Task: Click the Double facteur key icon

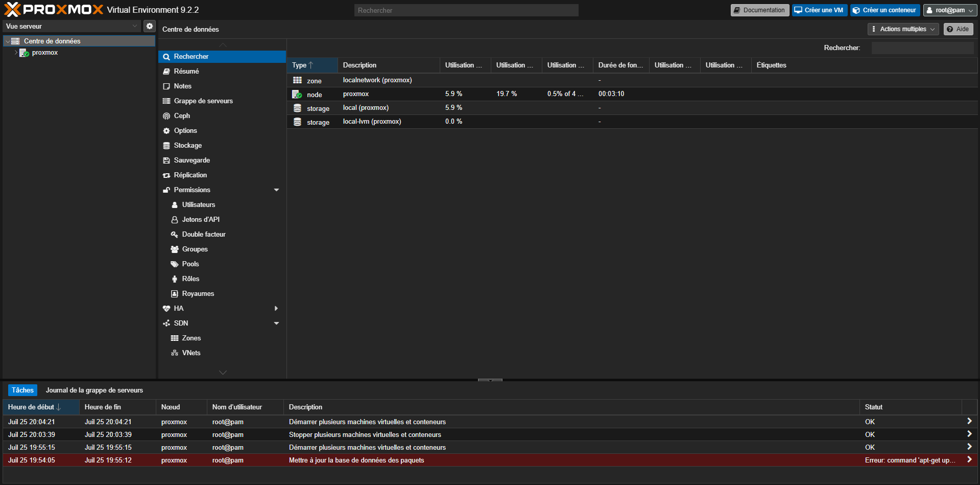Action: (x=175, y=234)
